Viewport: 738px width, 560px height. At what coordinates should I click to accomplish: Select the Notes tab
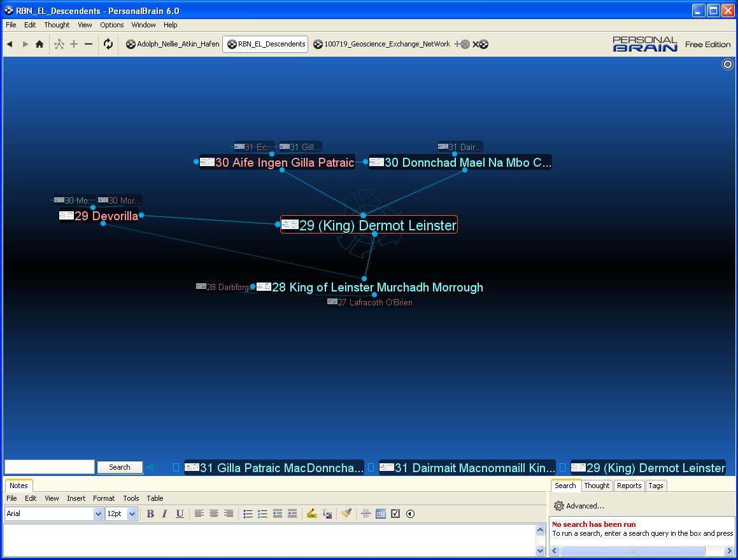pos(18,486)
